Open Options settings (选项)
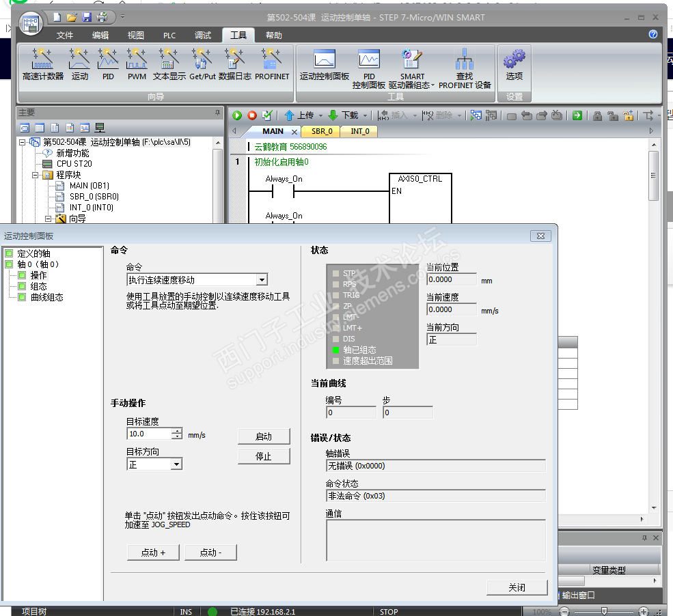This screenshot has height=616, width=673. coord(514,64)
